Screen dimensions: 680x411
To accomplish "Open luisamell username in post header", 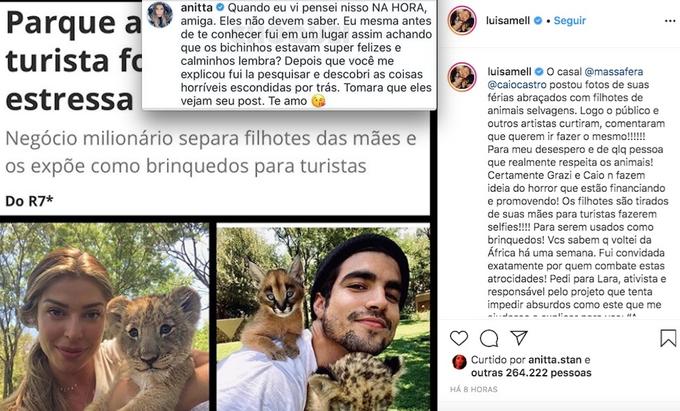I will [x=508, y=20].
